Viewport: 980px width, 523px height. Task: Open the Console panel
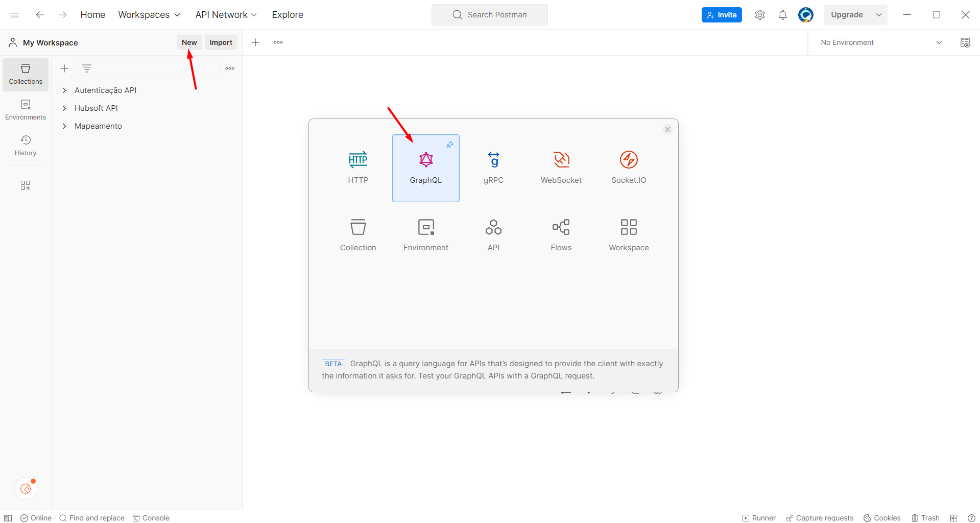151,518
